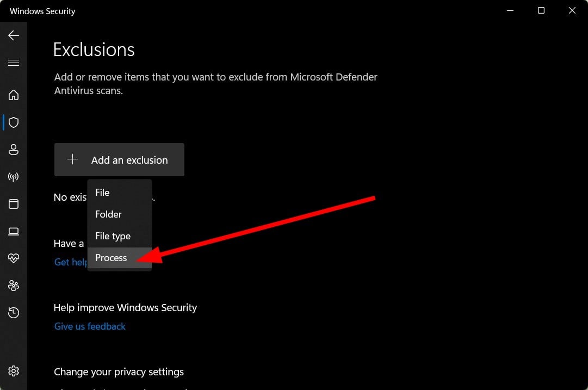Open Firewall & network protection icon
This screenshot has width=588, height=390.
tap(14, 177)
